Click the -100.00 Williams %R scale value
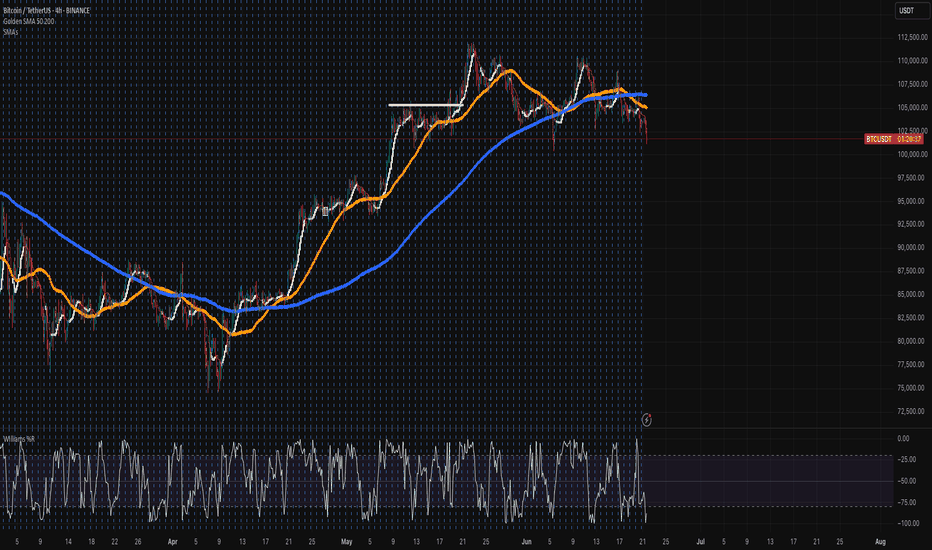932x550 pixels. click(908, 524)
